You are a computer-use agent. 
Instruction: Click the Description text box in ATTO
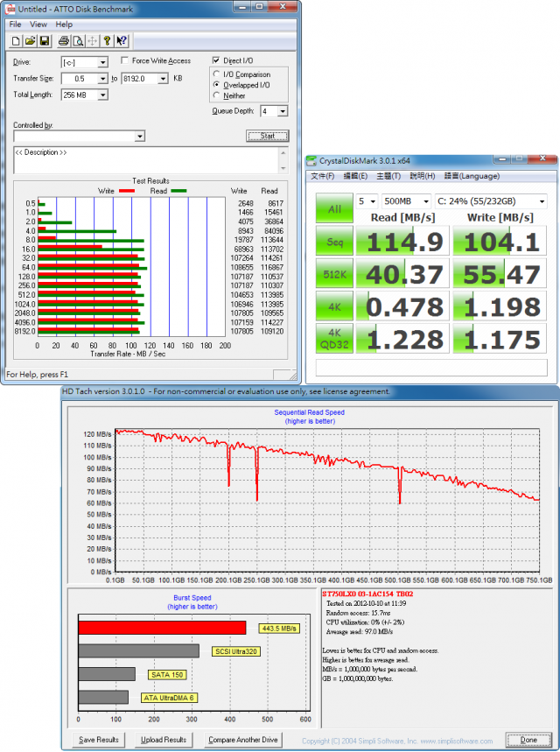pyautogui.click(x=146, y=160)
